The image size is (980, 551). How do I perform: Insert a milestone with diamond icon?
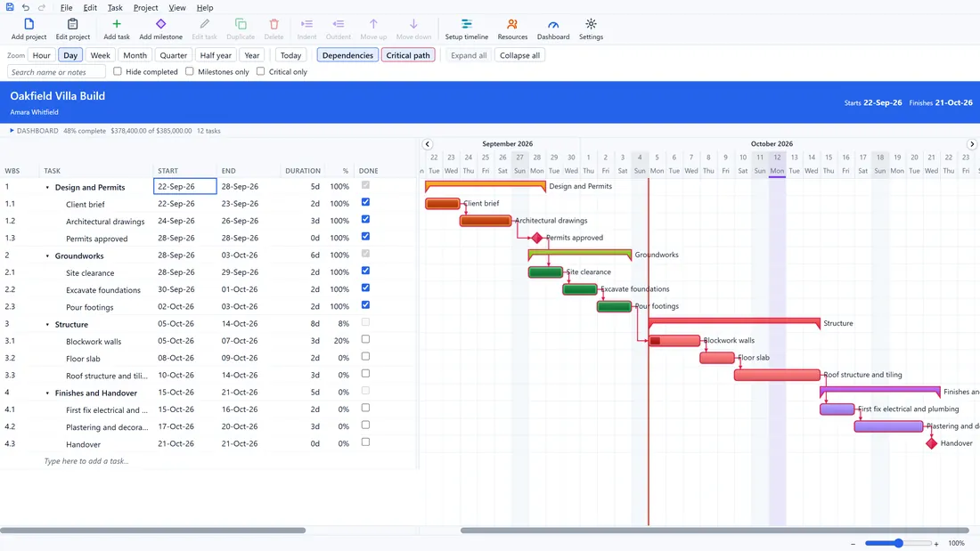pos(160,24)
